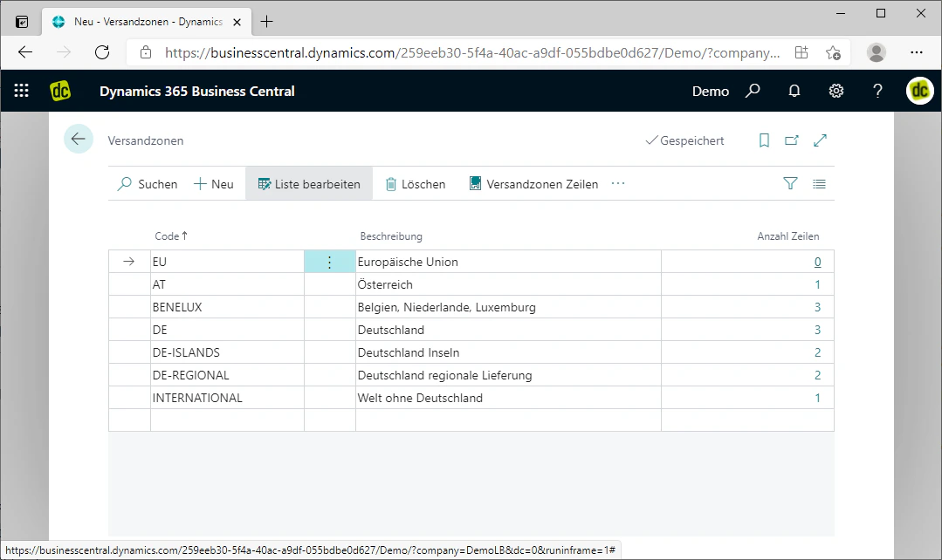Click the Welt ohne Deutschland cell
Image resolution: width=942 pixels, height=560 pixels.
click(x=508, y=398)
